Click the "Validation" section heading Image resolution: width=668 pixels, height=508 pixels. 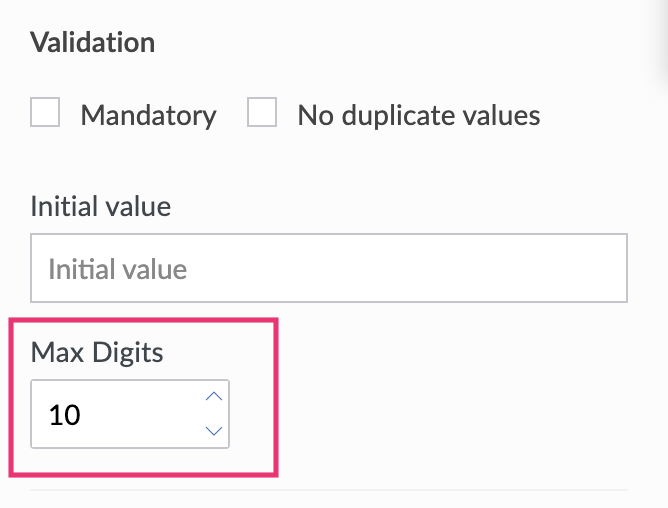pos(93,43)
